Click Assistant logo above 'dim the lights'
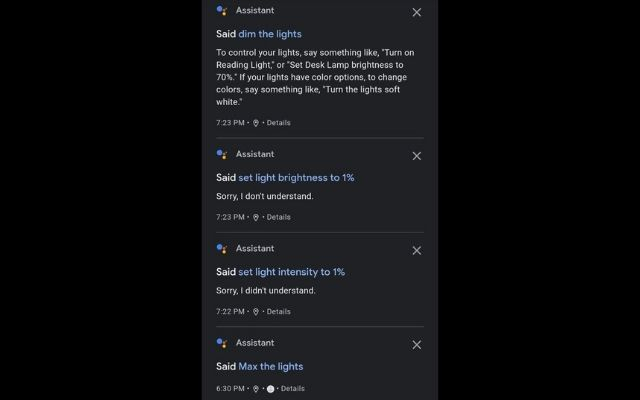Image resolution: width=640 pixels, height=400 pixels. [x=222, y=11]
